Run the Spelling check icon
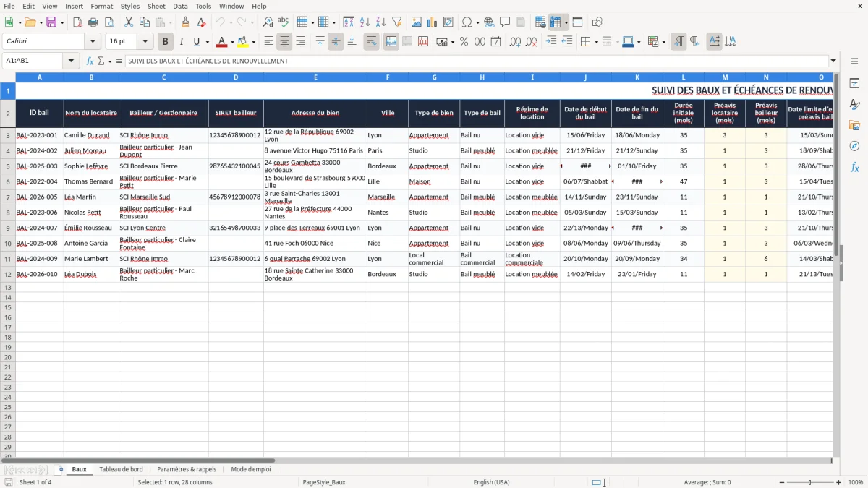 [283, 22]
